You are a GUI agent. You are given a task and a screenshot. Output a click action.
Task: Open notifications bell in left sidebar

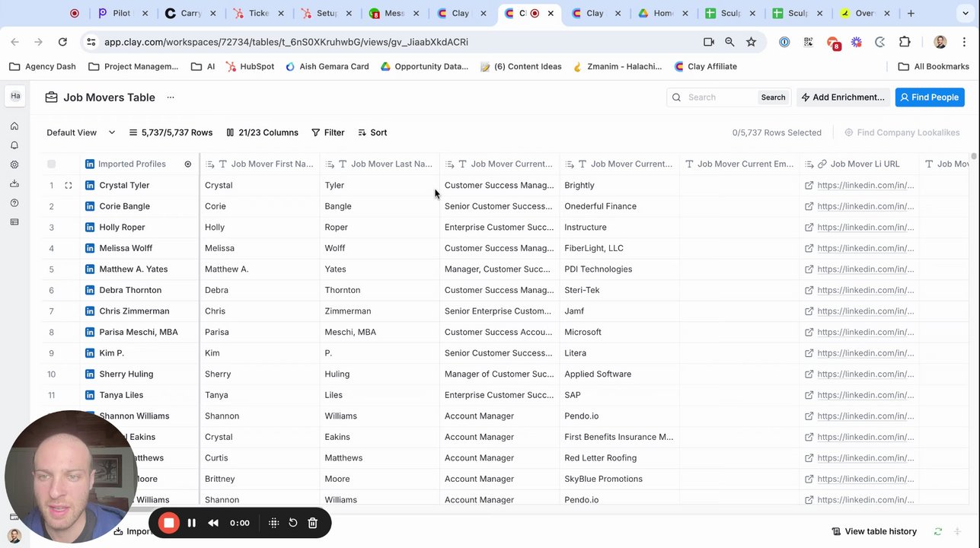click(x=14, y=145)
